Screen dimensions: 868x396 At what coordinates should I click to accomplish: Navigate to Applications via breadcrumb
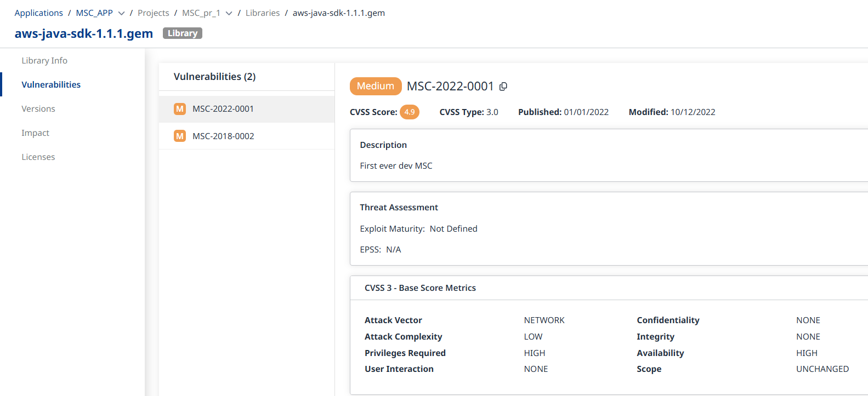(39, 13)
